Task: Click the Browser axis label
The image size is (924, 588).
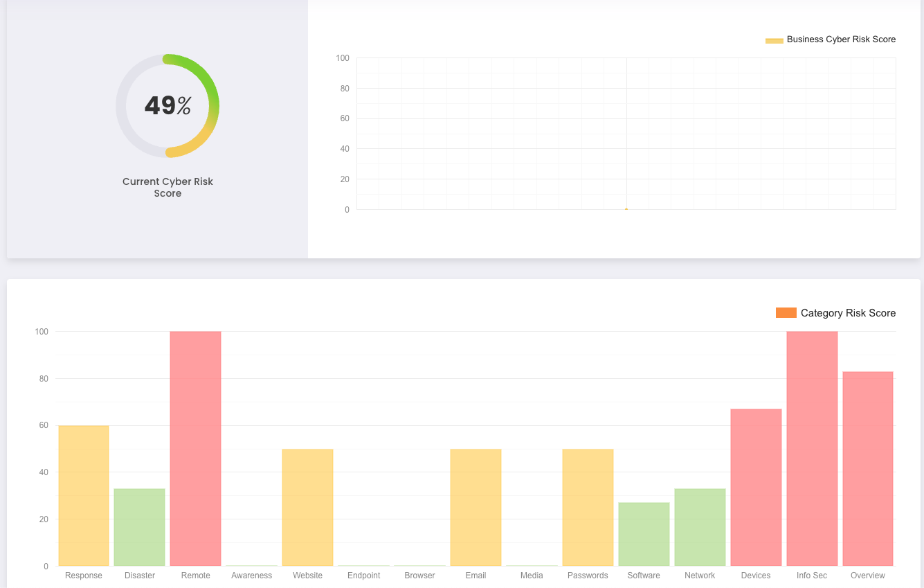Action: pyautogui.click(x=420, y=576)
